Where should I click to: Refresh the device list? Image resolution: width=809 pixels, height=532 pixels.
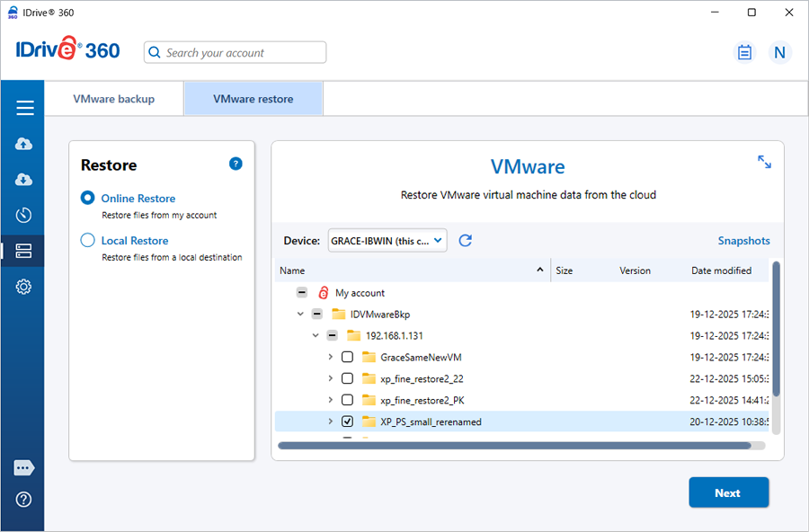[x=466, y=241]
